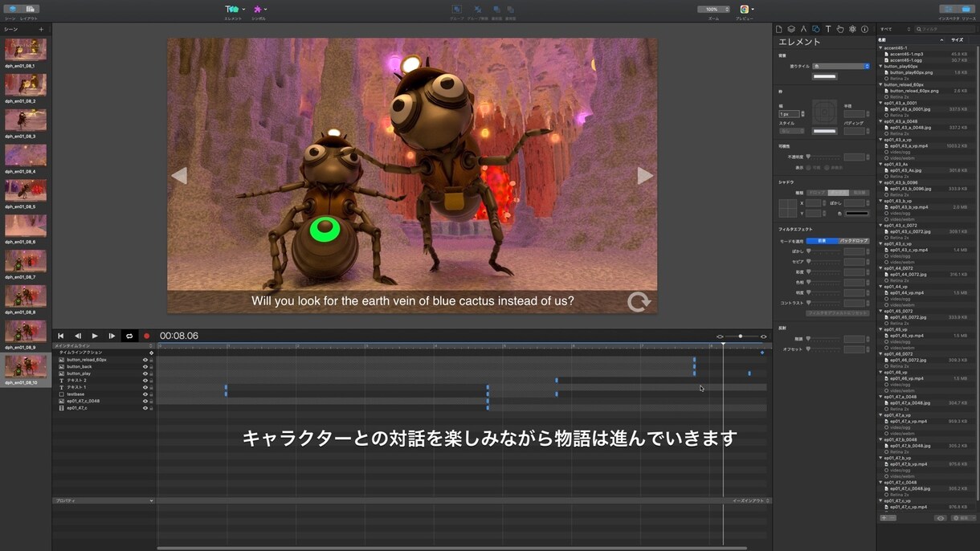Viewport: 980px width, 551px height.
Task: Lock the ep01_47_c layer
Action: point(151,408)
